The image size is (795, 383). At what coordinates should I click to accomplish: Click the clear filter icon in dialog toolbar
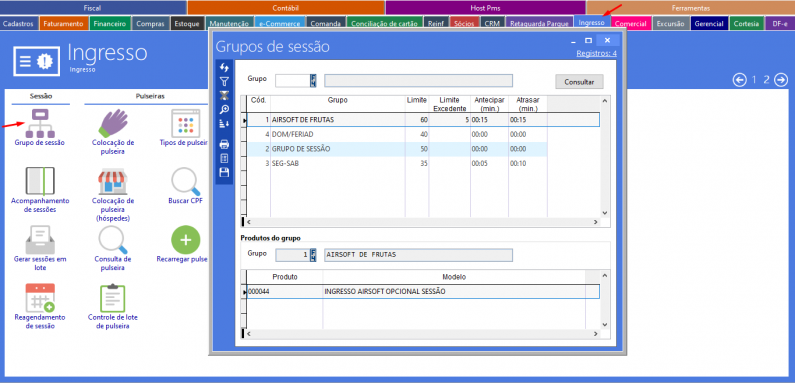[224, 95]
